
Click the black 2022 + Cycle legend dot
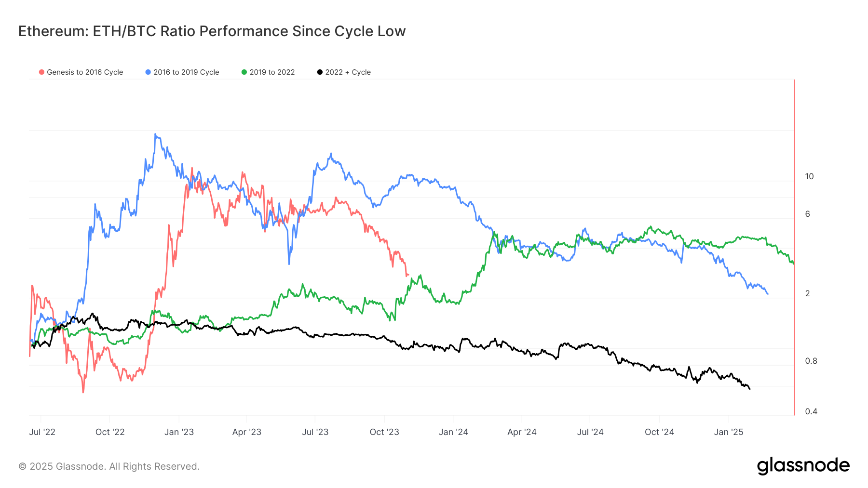click(320, 72)
